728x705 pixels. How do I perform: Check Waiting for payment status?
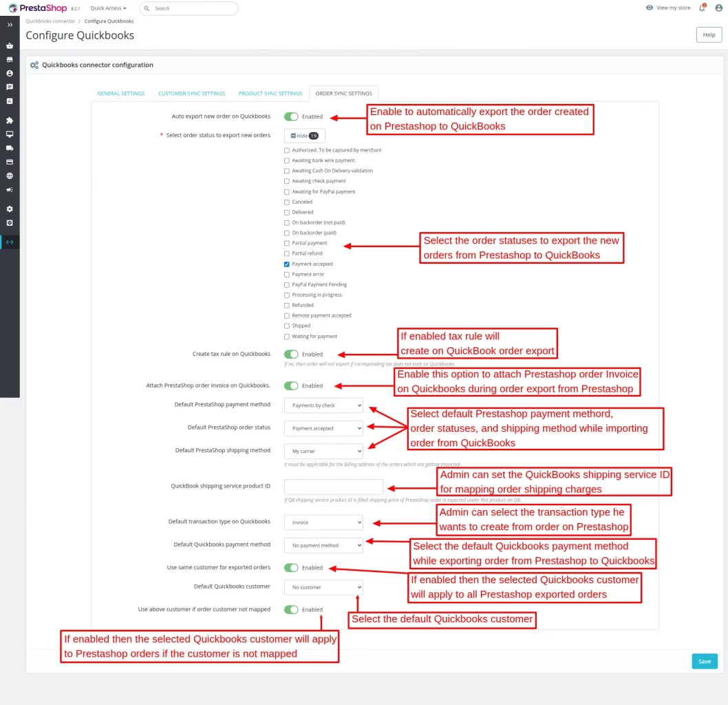point(286,337)
